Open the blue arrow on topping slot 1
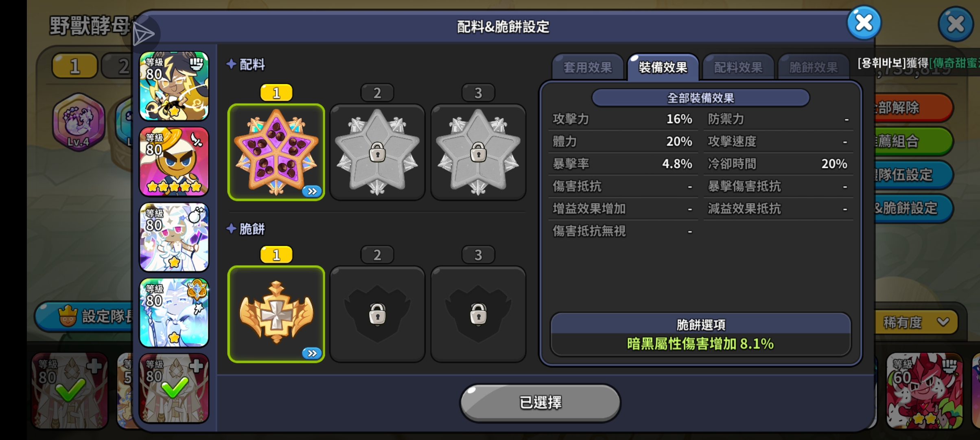 pyautogui.click(x=312, y=191)
